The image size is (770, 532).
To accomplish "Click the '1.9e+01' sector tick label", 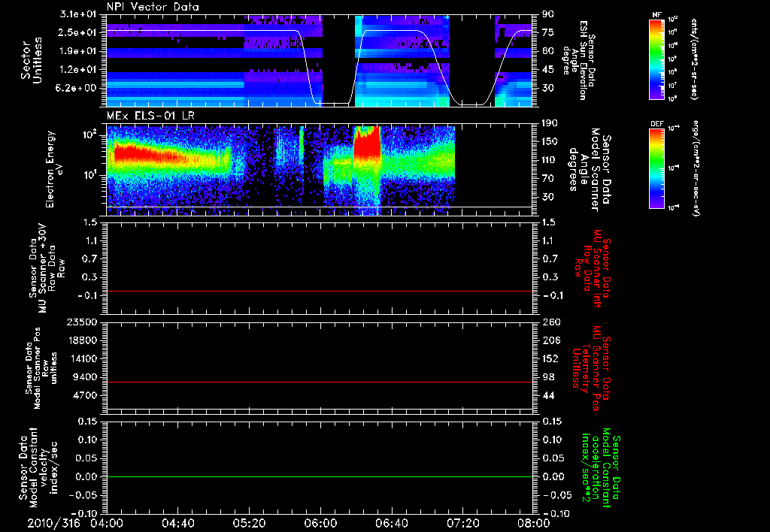I will click(78, 51).
